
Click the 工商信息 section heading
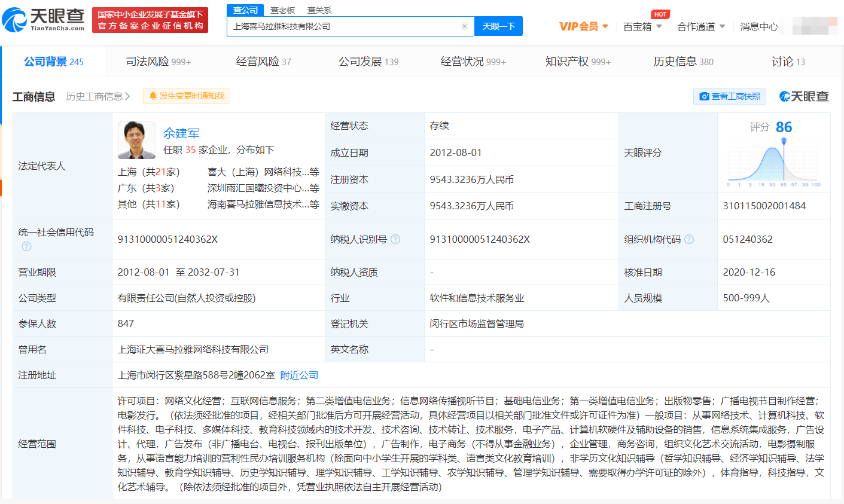tap(33, 96)
